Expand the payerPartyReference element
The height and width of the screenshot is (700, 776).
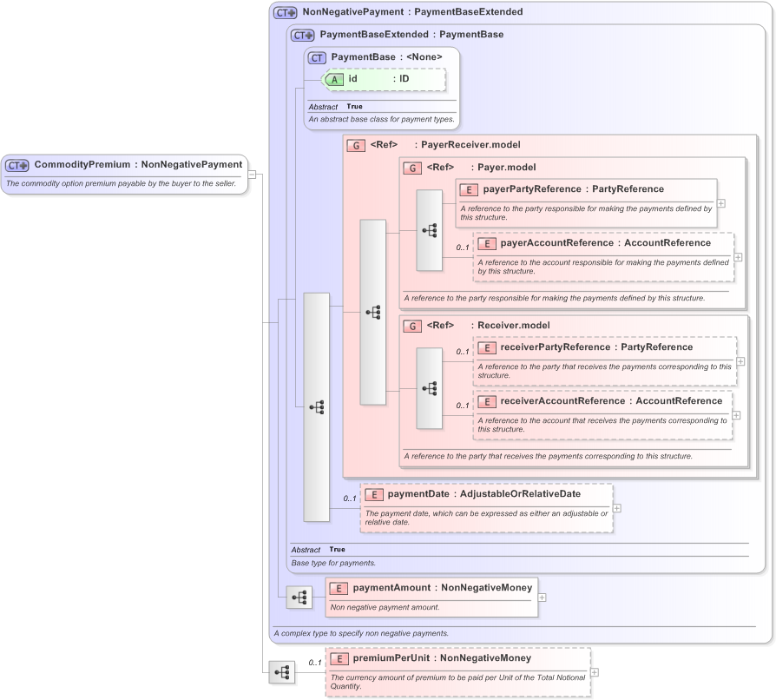(x=721, y=203)
